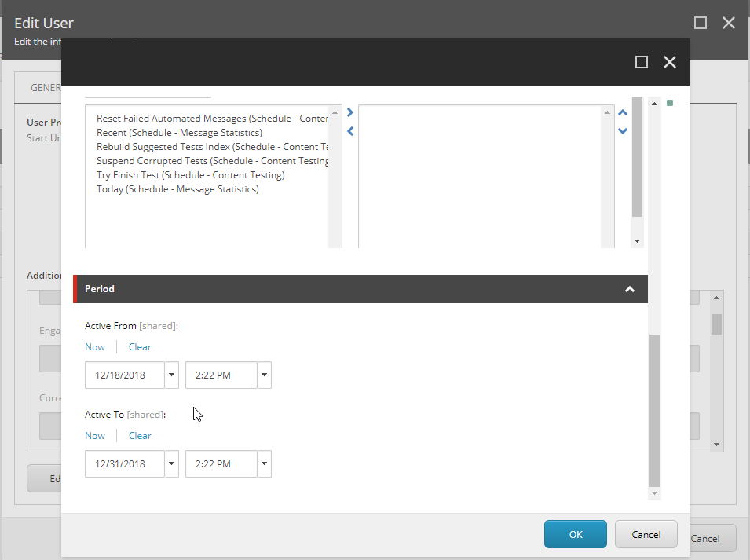Open Active To time dropdown
This screenshot has height=560, width=750.
264,464
